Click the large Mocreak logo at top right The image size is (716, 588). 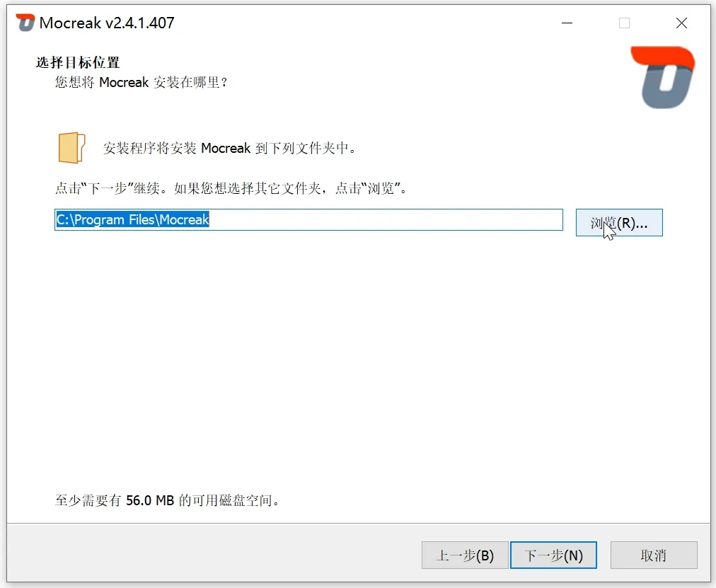pyautogui.click(x=662, y=77)
